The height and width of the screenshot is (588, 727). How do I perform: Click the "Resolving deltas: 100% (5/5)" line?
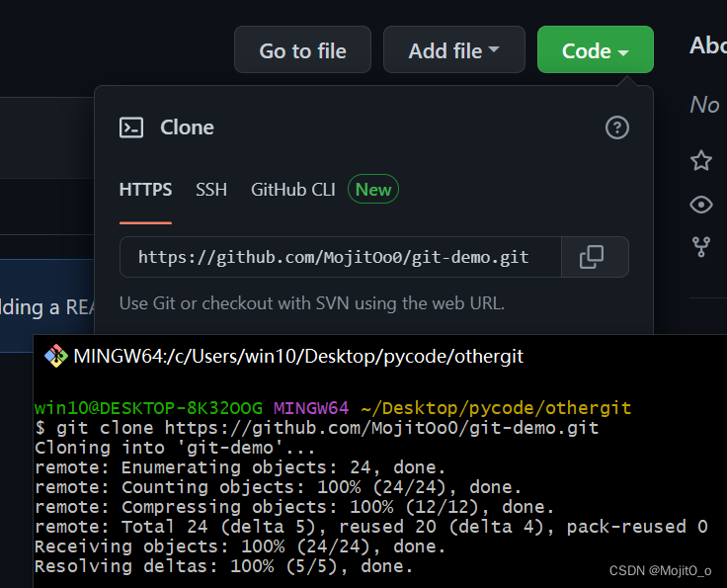pos(223,566)
